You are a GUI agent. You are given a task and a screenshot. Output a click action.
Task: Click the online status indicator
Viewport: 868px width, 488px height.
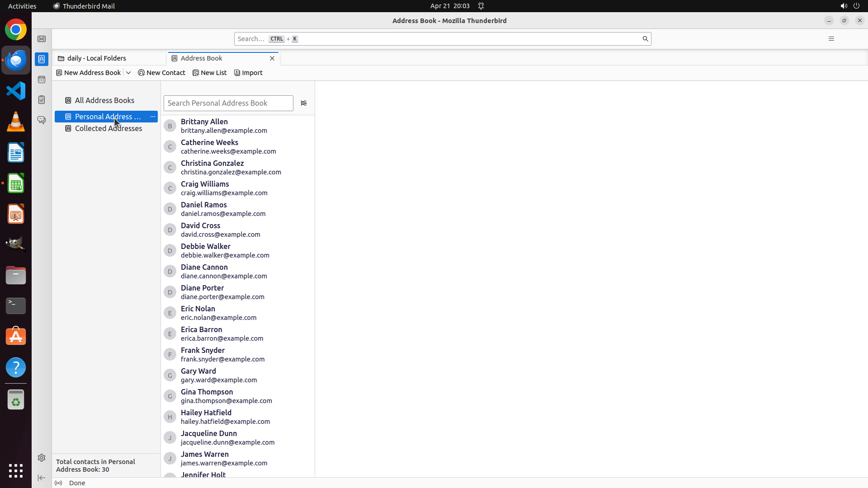(58, 483)
